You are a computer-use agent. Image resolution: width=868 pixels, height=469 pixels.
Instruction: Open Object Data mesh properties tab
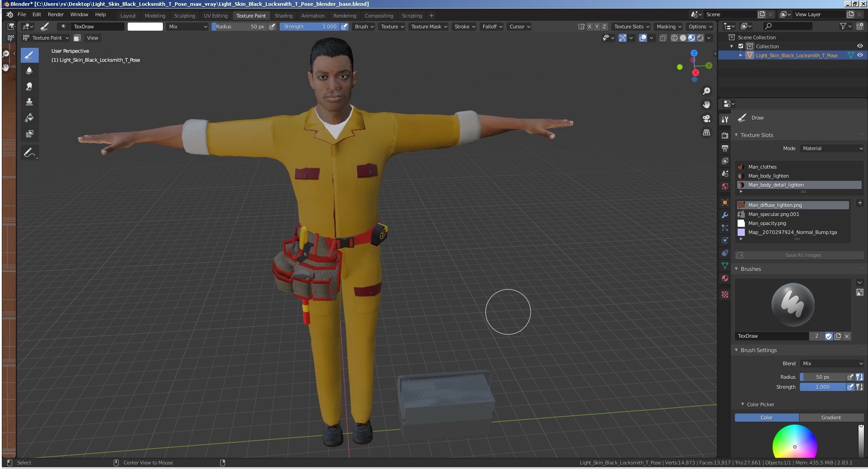pos(725,266)
